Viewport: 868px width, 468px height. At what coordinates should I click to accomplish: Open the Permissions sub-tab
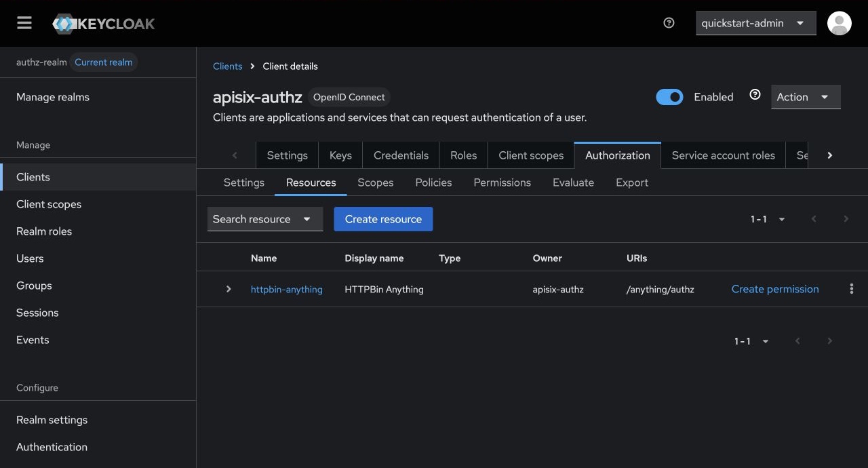coord(502,182)
